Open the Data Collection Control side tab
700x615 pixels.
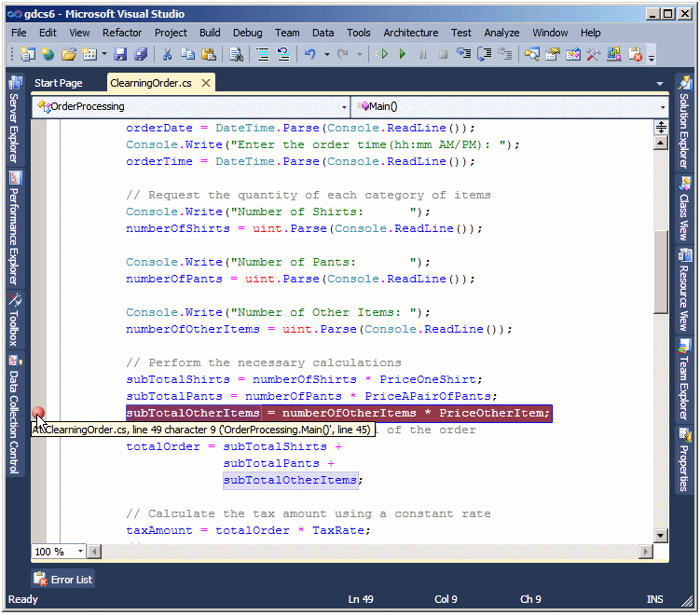click(15, 415)
